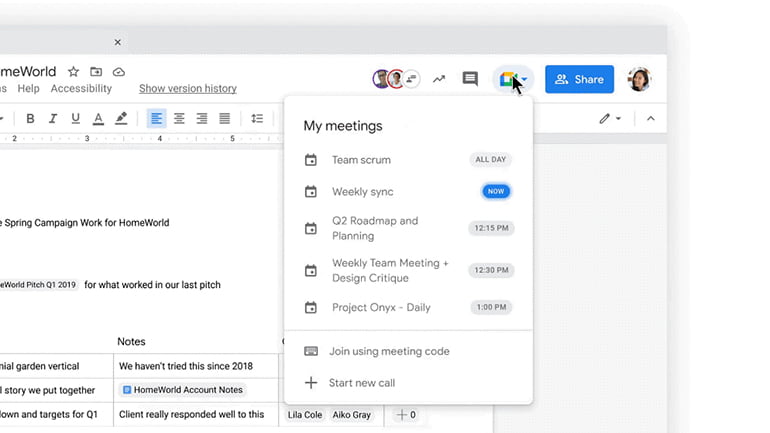Screen dimensions: 770x433
Task: Click the 12:30 PM time badge
Action: click(491, 270)
